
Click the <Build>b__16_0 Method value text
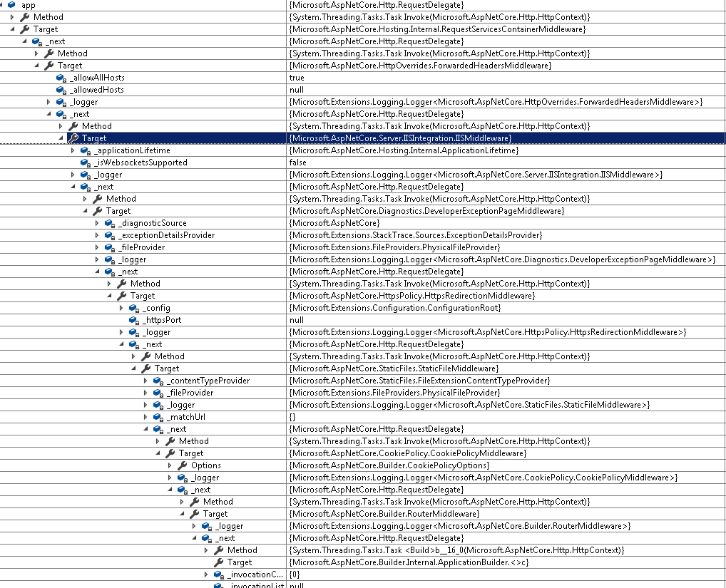point(456,550)
